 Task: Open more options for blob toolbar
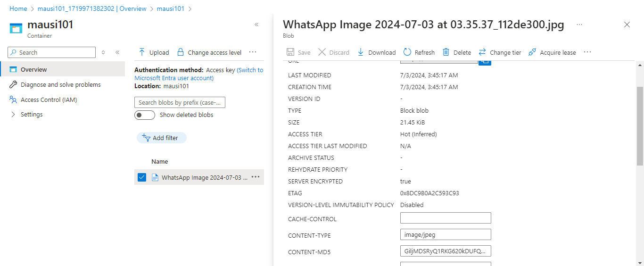[x=587, y=52]
